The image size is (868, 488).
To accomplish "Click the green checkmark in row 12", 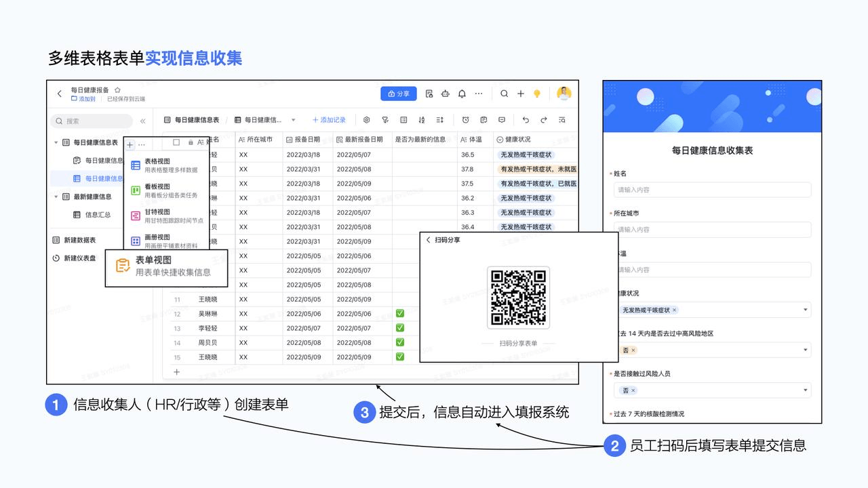I will coord(400,313).
